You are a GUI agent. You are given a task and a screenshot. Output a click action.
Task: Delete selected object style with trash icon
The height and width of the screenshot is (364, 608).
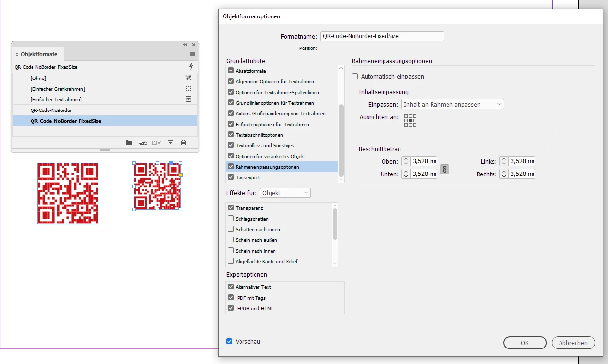point(183,142)
